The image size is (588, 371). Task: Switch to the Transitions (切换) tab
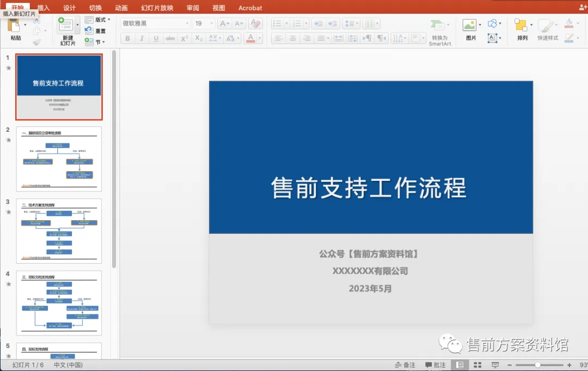(95, 8)
